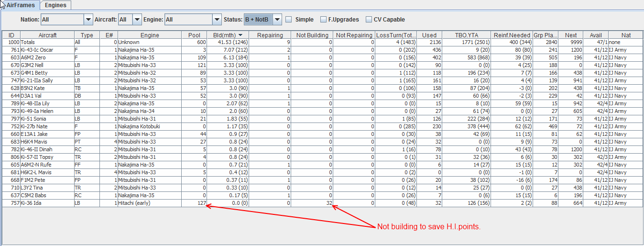Select the Ki-36 Ida aircraft
Viewport: 644px width, 246px height.
point(47,203)
